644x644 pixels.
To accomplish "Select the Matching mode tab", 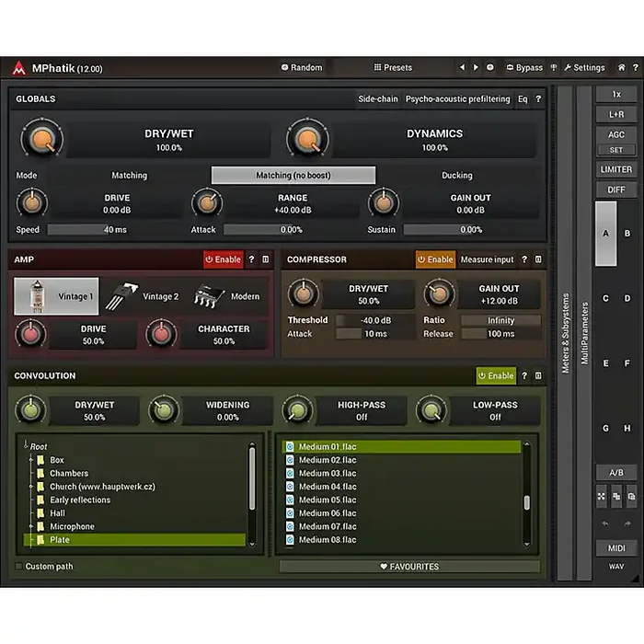I will (130, 176).
